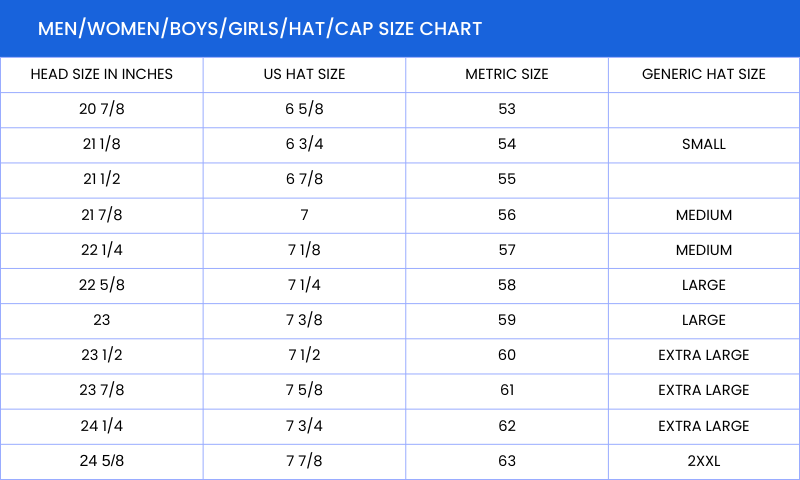Select the US hat size "6 3/4" cell
This screenshot has width=800, height=480.
coord(304,144)
